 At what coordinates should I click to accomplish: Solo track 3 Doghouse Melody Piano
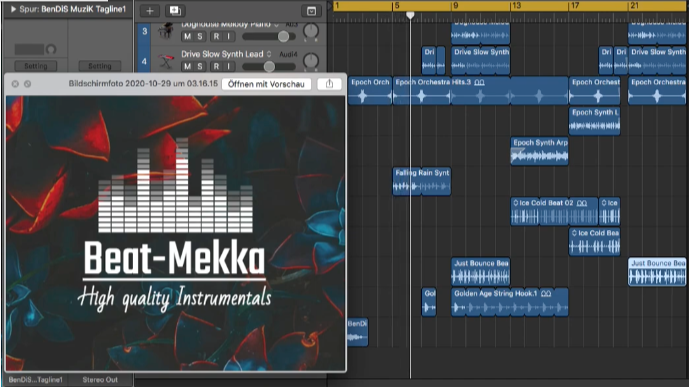coord(199,36)
